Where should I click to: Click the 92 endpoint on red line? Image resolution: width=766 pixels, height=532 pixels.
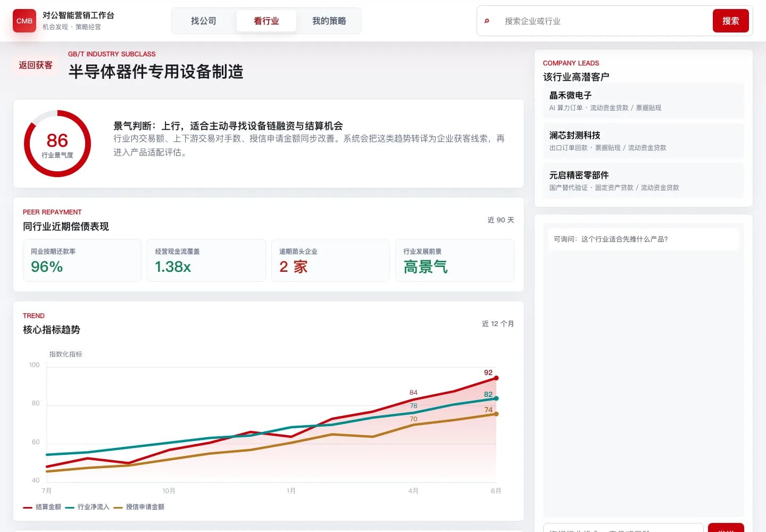point(496,378)
